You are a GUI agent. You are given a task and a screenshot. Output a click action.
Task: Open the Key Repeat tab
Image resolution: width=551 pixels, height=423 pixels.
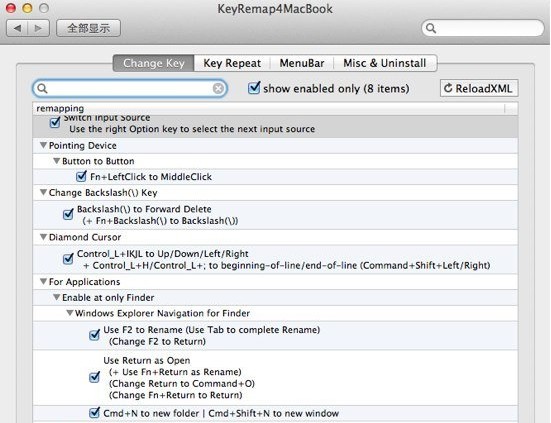click(232, 63)
